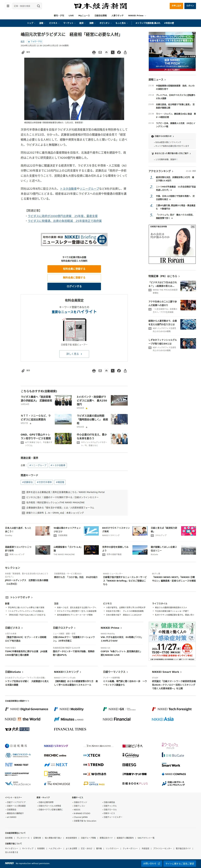
Task: Click the upload share icon above article photo
Action: [x=125, y=52]
